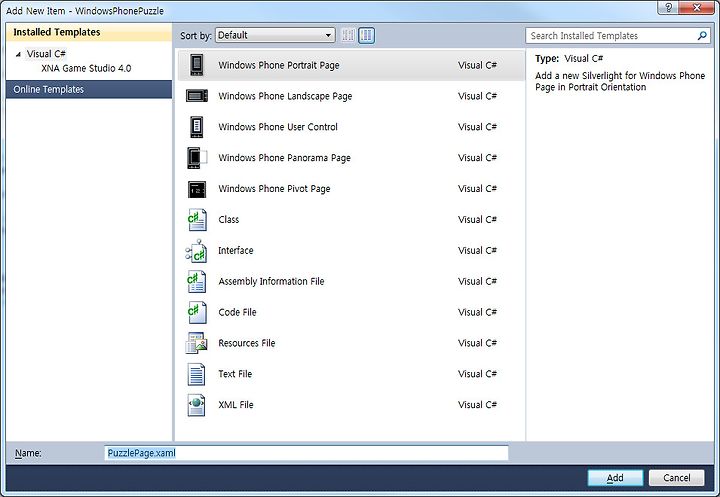Select the Windows Phone Landscape Page icon
This screenshot has height=497, width=720.
click(x=197, y=96)
